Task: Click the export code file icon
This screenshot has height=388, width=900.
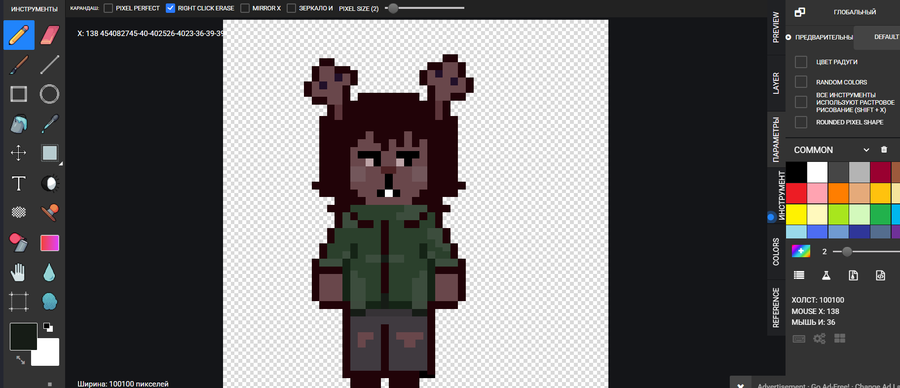Action: [880, 276]
